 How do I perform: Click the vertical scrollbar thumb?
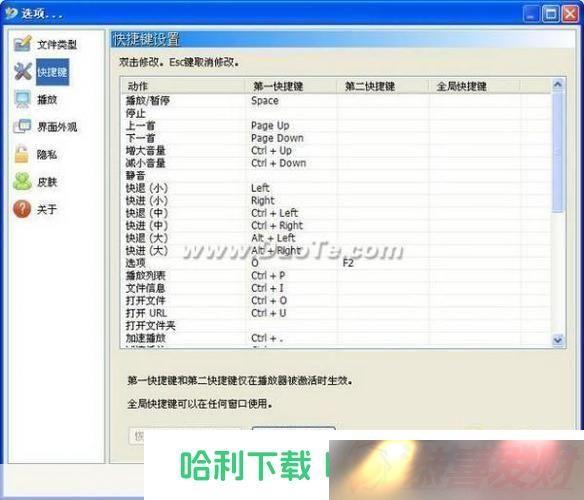coord(558,152)
